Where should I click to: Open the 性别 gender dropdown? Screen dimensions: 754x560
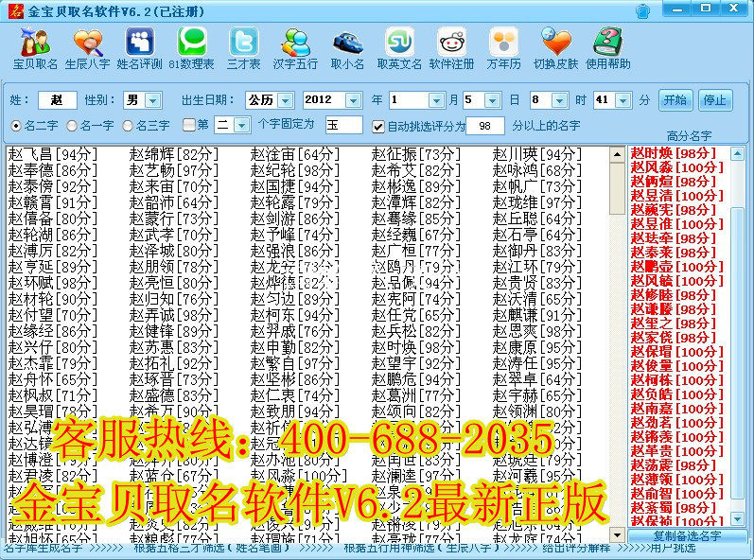(153, 100)
